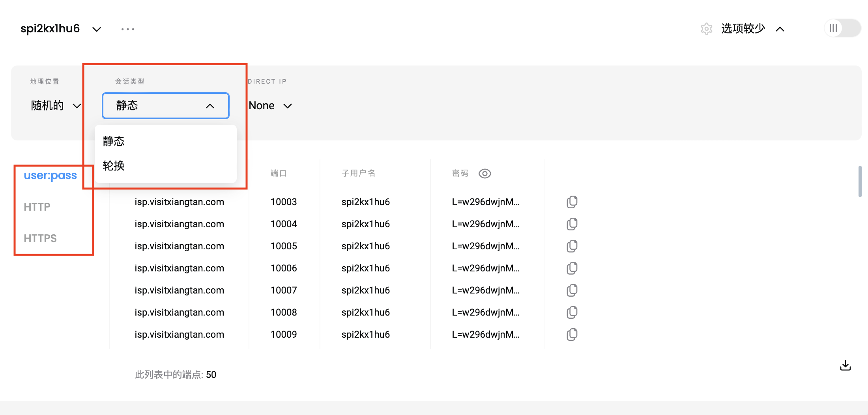Toggle the top-right switch
This screenshot has width=868, height=415.
click(x=842, y=28)
